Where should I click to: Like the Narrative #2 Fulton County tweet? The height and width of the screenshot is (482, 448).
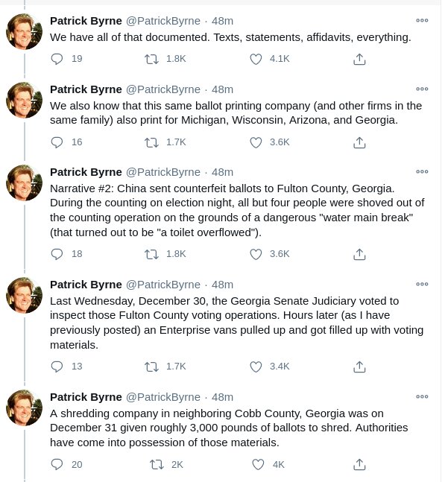[256, 253]
